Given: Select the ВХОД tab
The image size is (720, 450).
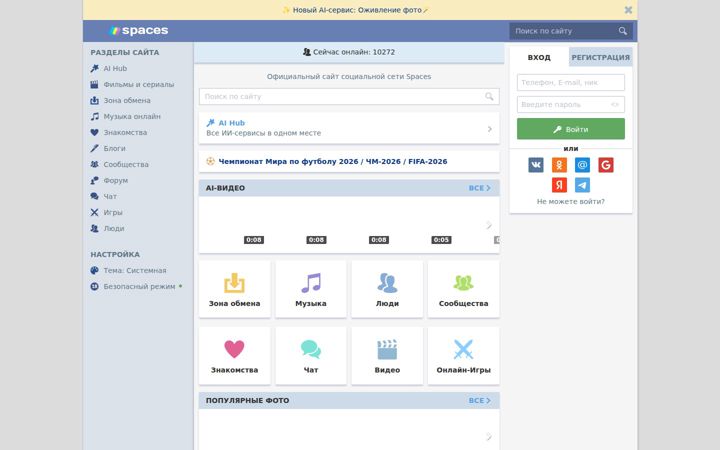Looking at the screenshot, I should click(x=539, y=57).
